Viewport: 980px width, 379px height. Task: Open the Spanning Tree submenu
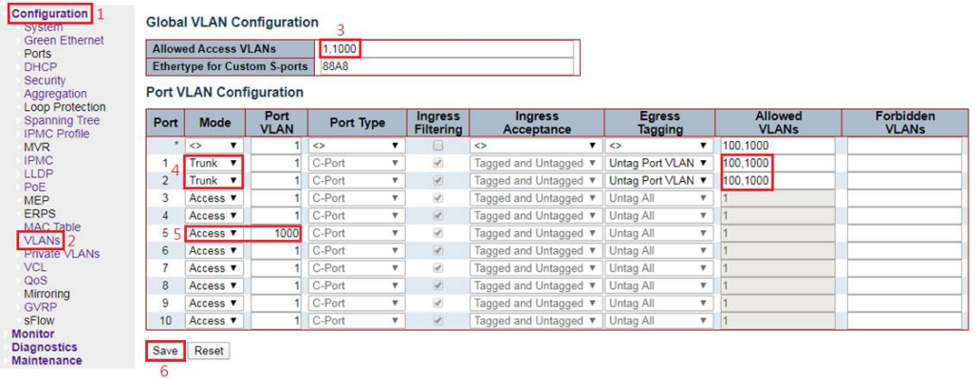[x=62, y=120]
